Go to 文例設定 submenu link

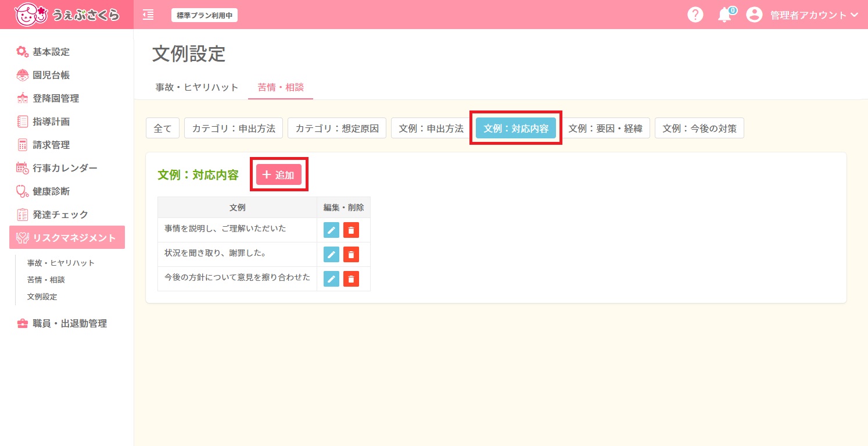coord(42,297)
